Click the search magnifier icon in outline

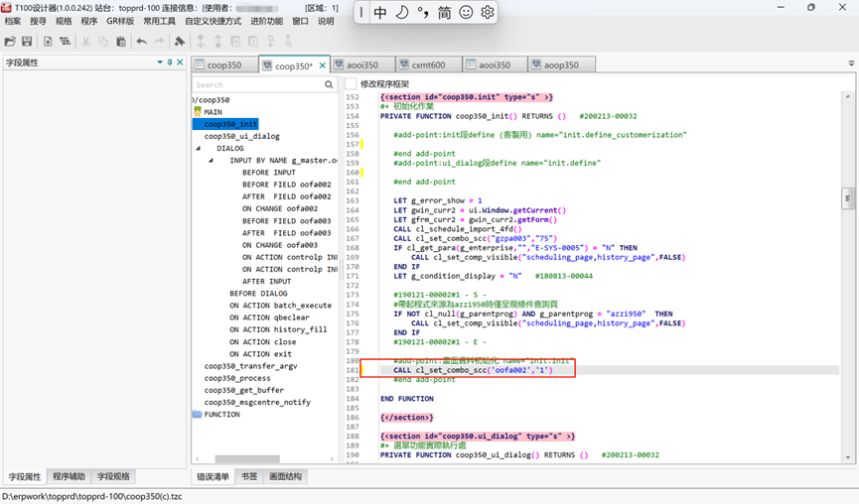(x=329, y=84)
